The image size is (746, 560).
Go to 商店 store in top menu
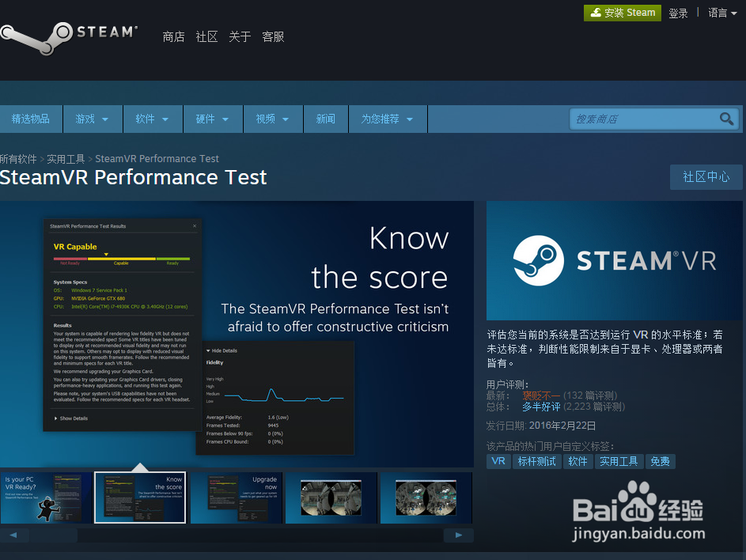(x=174, y=36)
